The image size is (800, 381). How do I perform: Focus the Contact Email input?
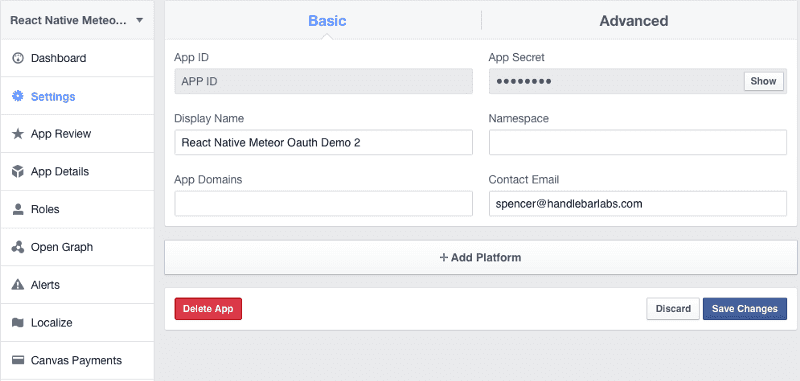coord(638,204)
